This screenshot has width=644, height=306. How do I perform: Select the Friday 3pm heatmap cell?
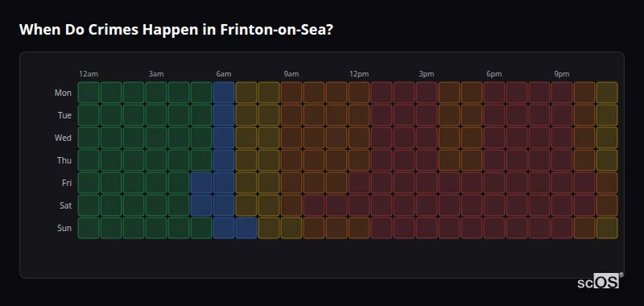[x=427, y=183]
